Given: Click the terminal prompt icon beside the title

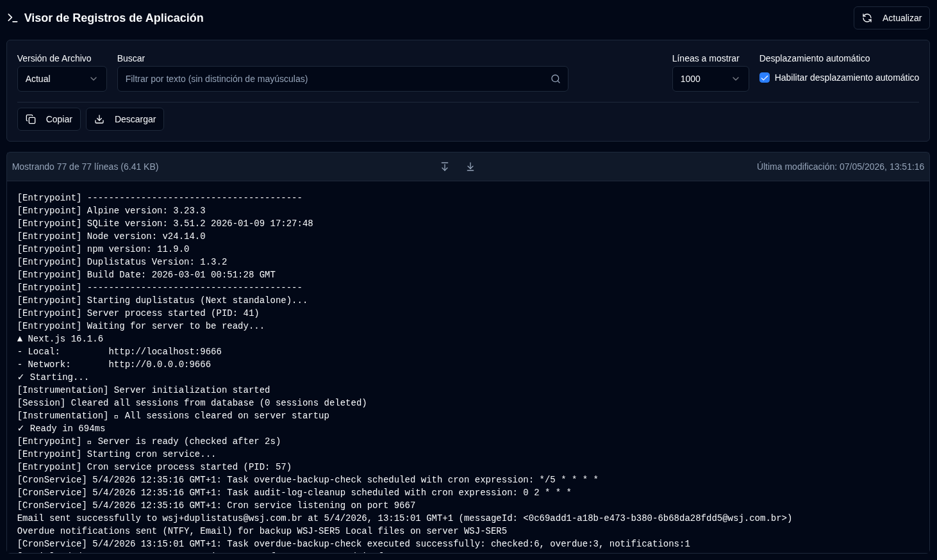Looking at the screenshot, I should click(x=12, y=18).
